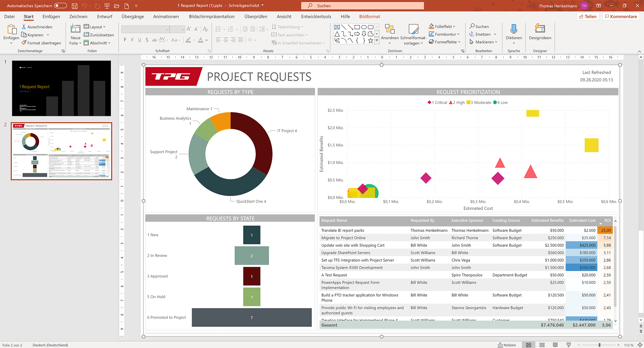Switch to the Einfügen ribbon tab
Screen dimensions: 644x348
click(51, 16)
